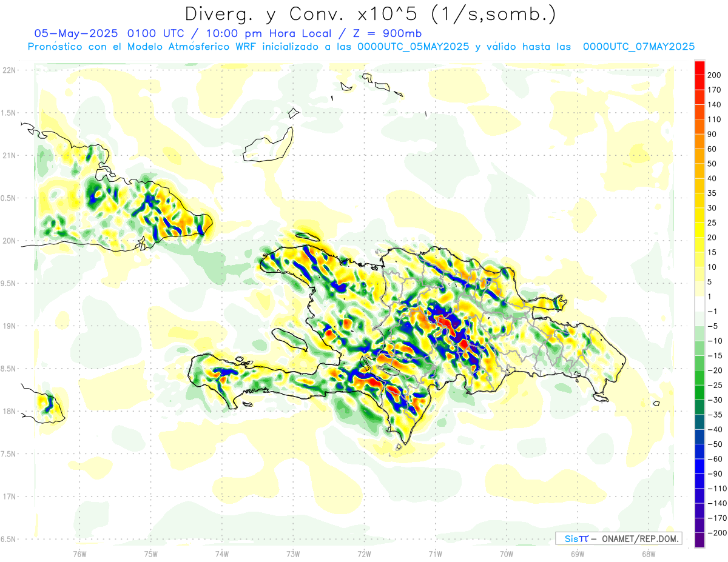Click the '69W' longitude label
Viewport: 728px width, 562px height.
577,554
